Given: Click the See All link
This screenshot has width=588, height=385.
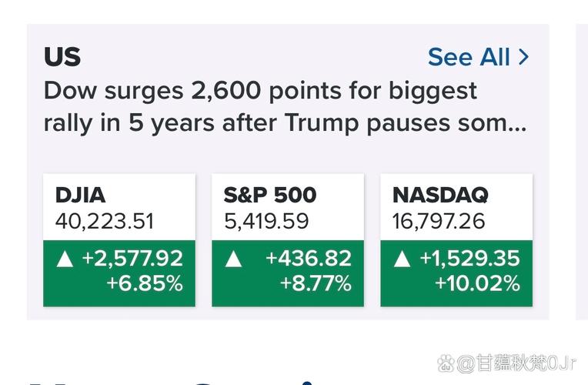Looking at the screenshot, I should [469, 57].
